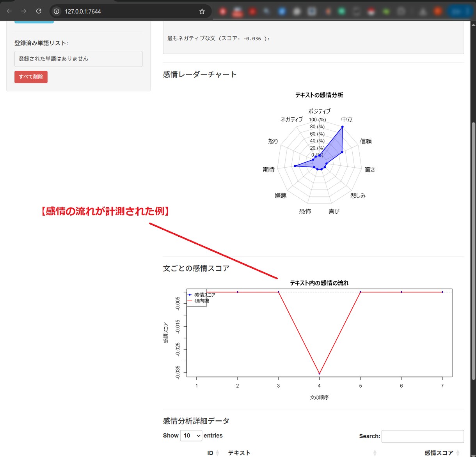Screen dimensions: 476x457
Task: Click the 傾向線 legend entry in line chart
Action: pos(199,301)
